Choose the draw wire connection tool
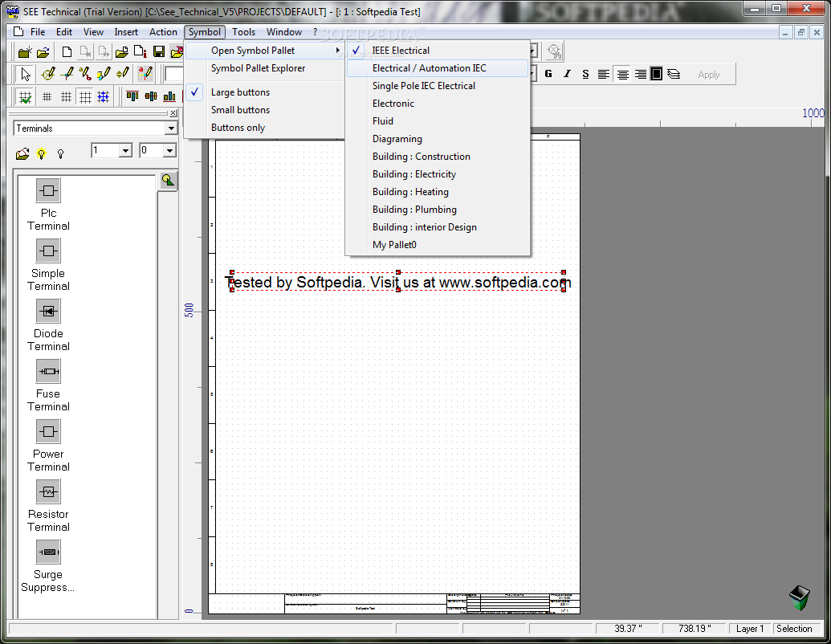831x644 pixels. click(67, 74)
